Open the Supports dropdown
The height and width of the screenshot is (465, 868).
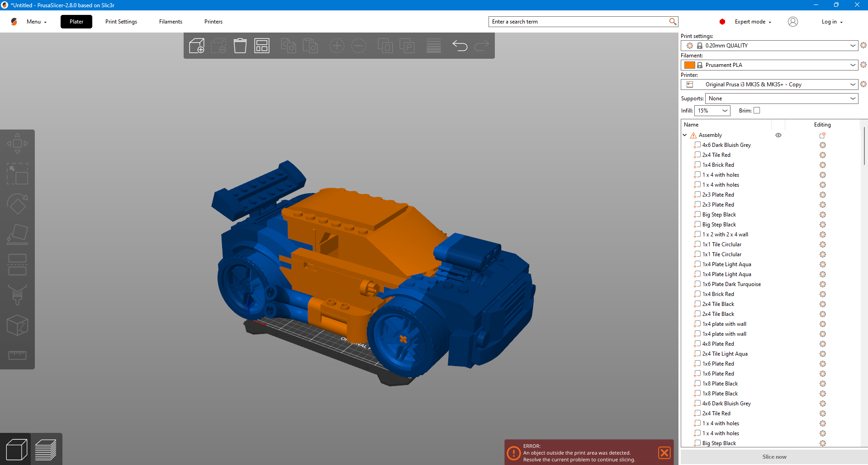782,98
